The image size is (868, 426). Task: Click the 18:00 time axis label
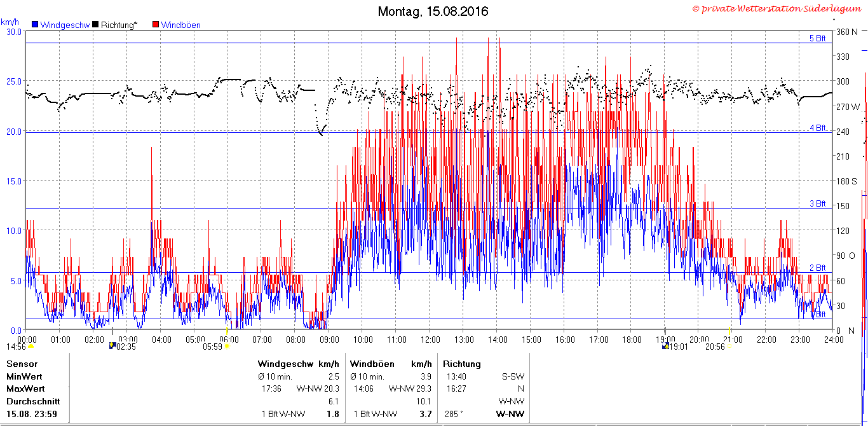pyautogui.click(x=631, y=340)
